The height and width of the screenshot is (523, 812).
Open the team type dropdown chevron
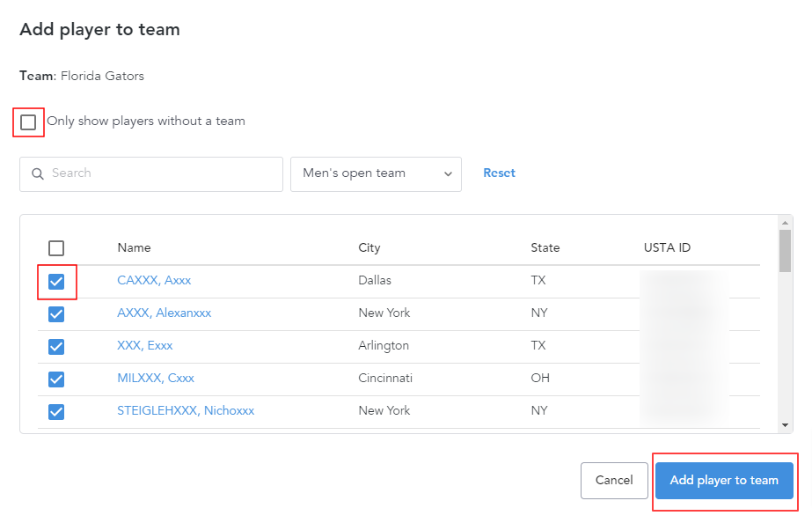[449, 173]
